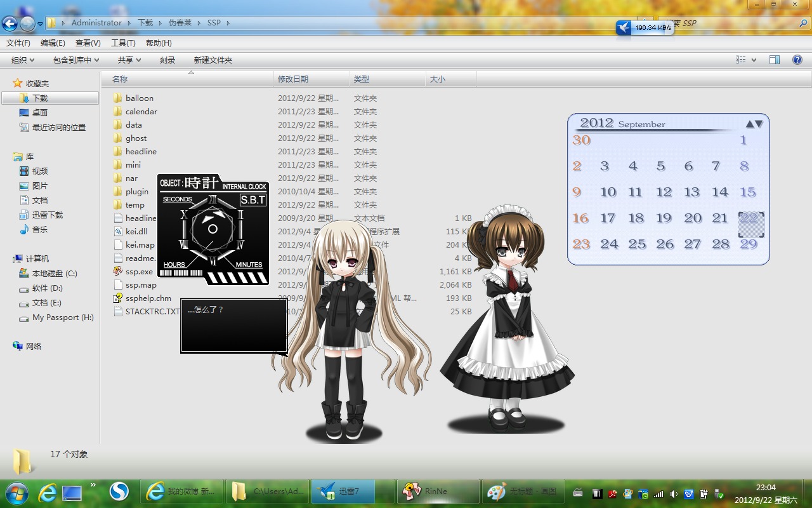This screenshot has width=812, height=508.
Task: Switch to the RinNe taskbar button
Action: [438, 491]
